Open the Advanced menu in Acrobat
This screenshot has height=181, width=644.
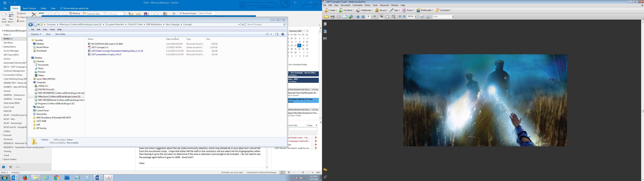(x=384, y=5)
